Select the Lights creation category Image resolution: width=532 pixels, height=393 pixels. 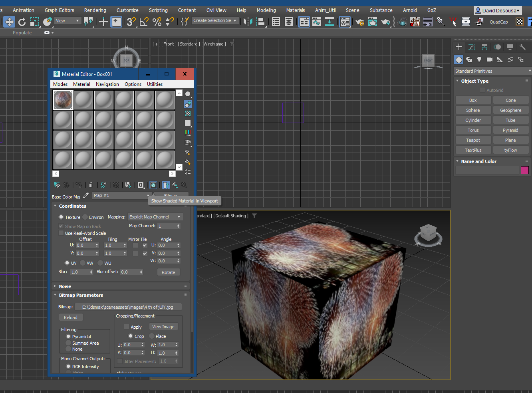coord(479,59)
